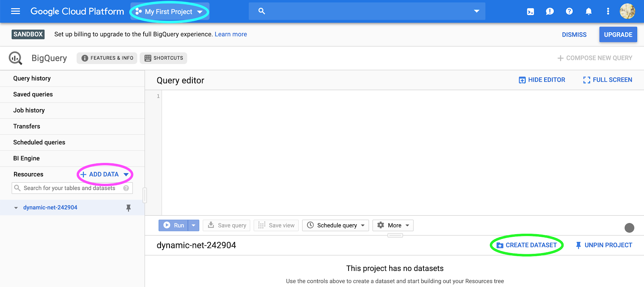Image resolution: width=644 pixels, height=287 pixels.
Task: Click the dynamic-net-242904 heading in details pane
Action: [x=196, y=245]
